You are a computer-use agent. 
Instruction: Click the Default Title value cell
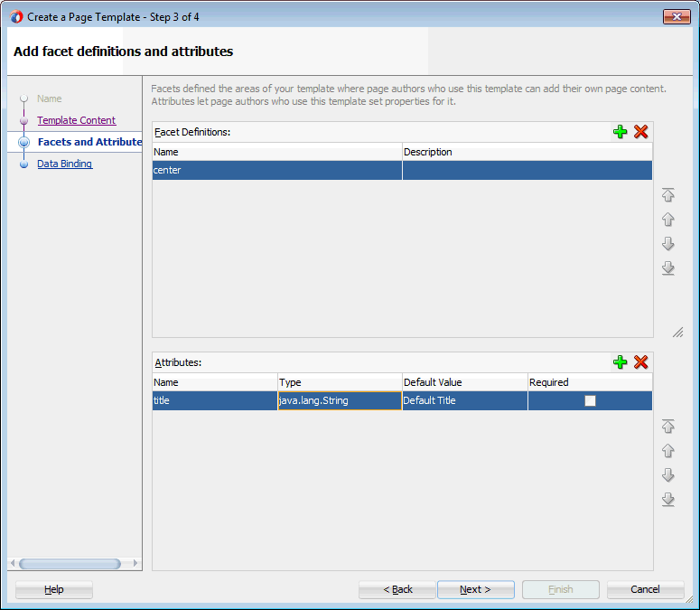click(465, 400)
